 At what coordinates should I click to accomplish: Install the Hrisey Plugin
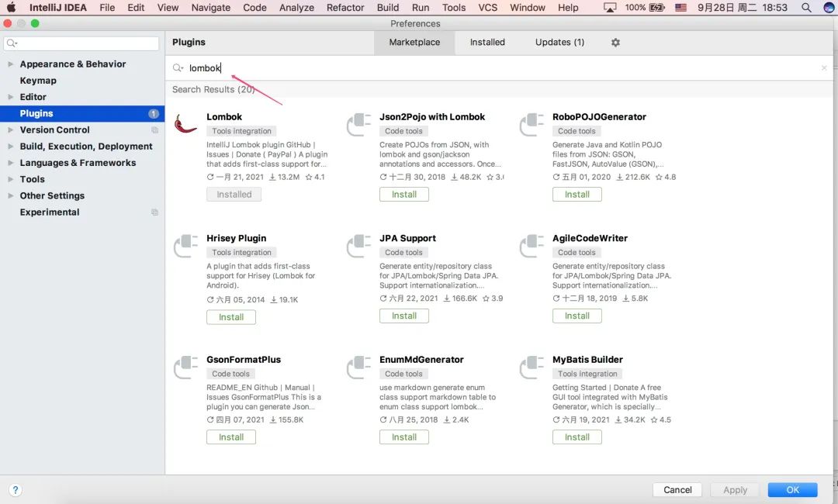(231, 317)
